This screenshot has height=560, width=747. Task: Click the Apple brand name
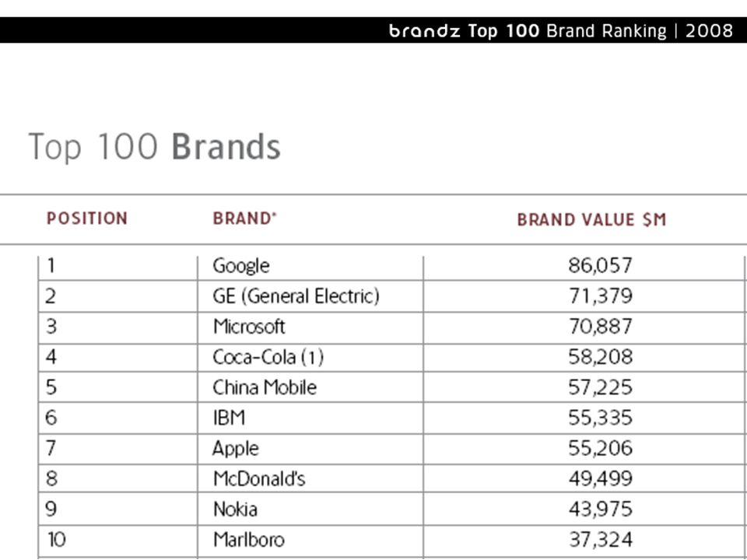[235, 449]
